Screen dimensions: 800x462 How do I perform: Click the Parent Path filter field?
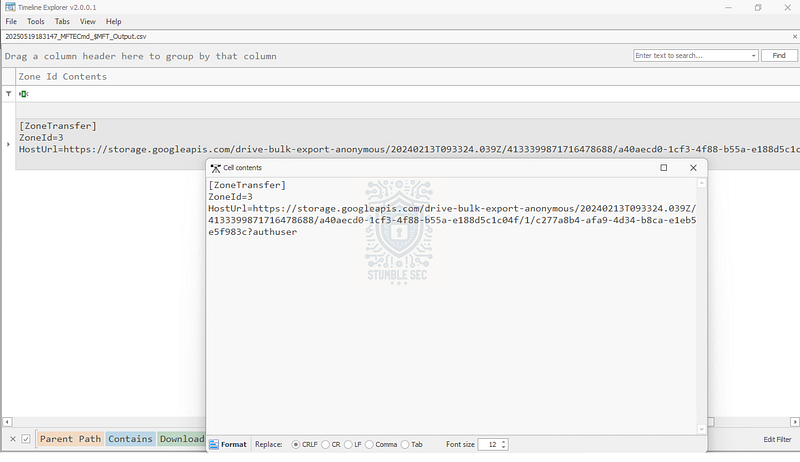point(70,439)
